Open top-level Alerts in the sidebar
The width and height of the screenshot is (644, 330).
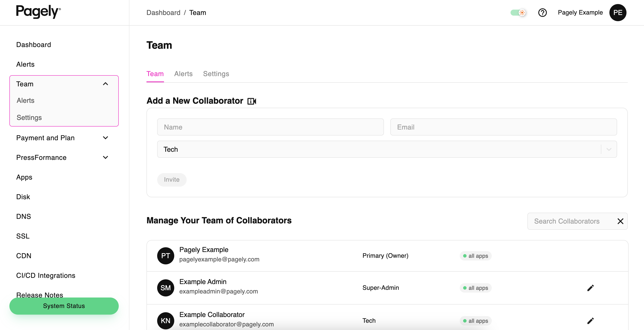[x=25, y=64]
